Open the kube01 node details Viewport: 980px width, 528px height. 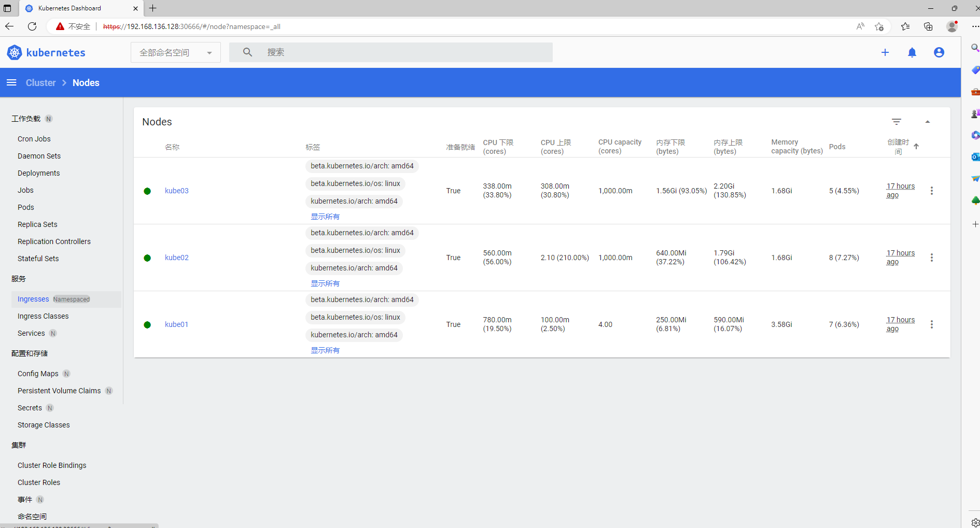tap(177, 324)
